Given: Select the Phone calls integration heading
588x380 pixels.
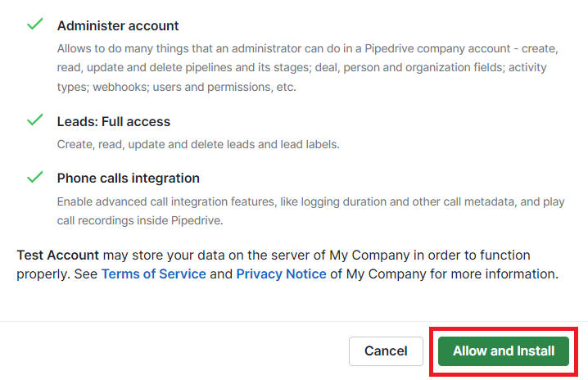Looking at the screenshot, I should 129,179.
